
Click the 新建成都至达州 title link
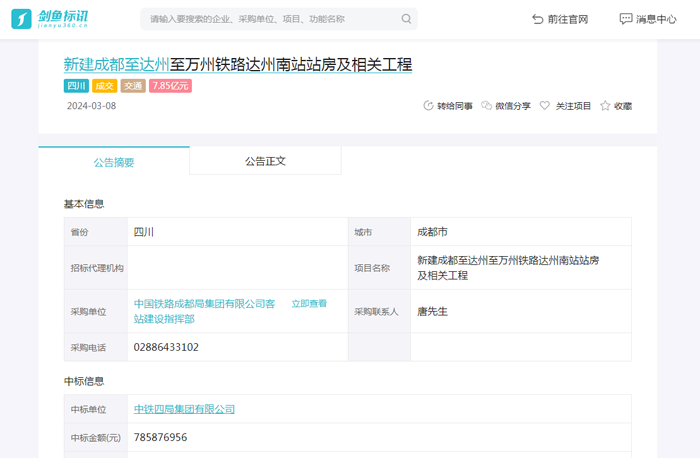tap(116, 64)
